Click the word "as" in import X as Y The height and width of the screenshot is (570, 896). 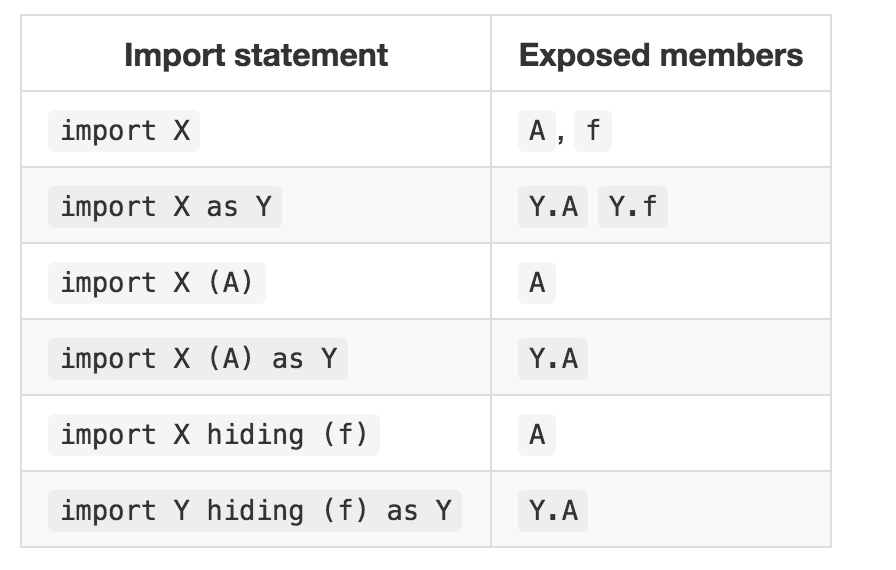tap(222, 207)
